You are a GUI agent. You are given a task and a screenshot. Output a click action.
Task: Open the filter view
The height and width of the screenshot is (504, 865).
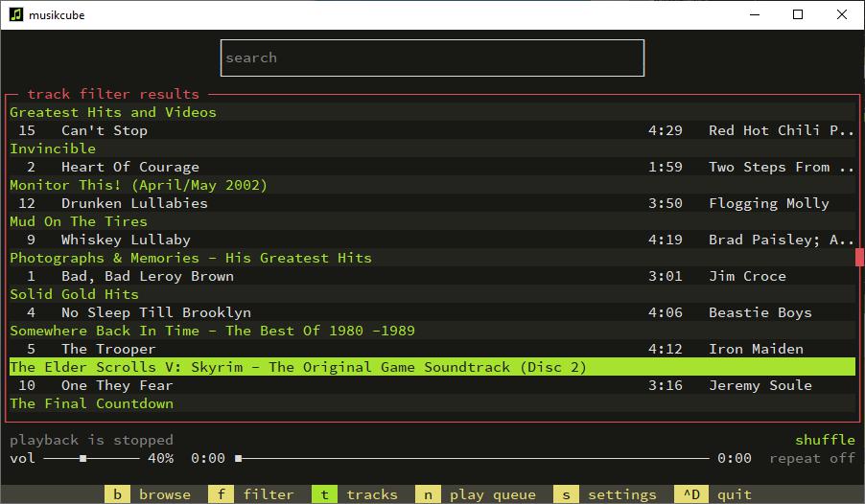[251, 494]
